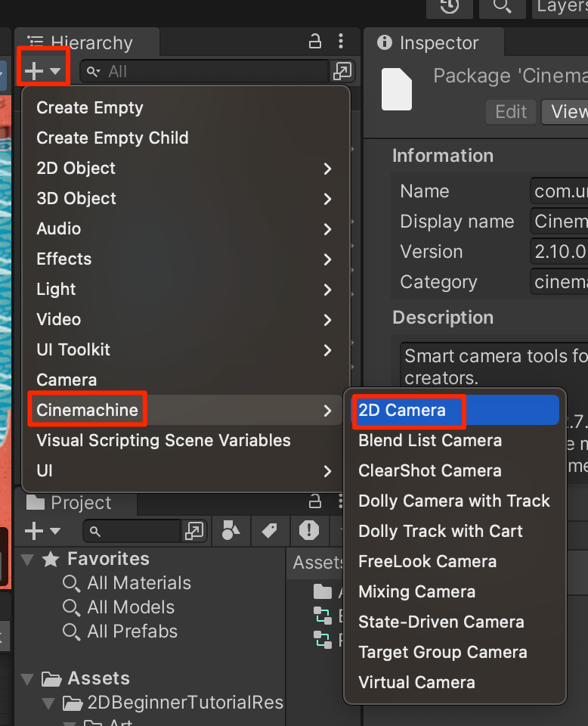
Task: Choose the Camera menu entry
Action: pyautogui.click(x=186, y=380)
